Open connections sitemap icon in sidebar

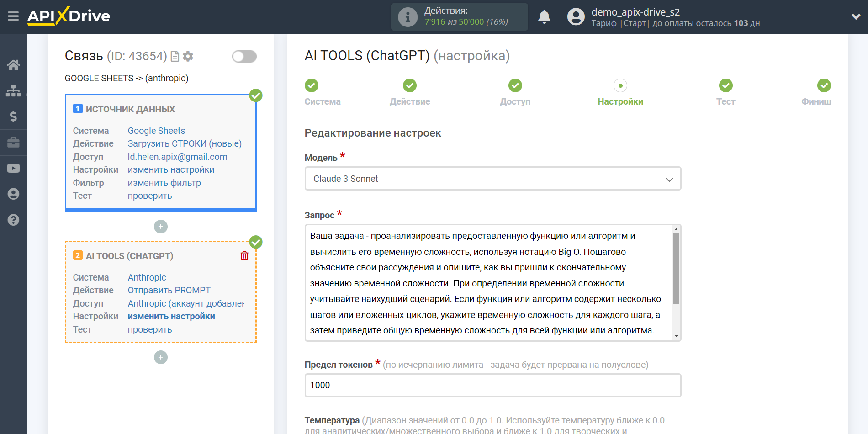[13, 91]
